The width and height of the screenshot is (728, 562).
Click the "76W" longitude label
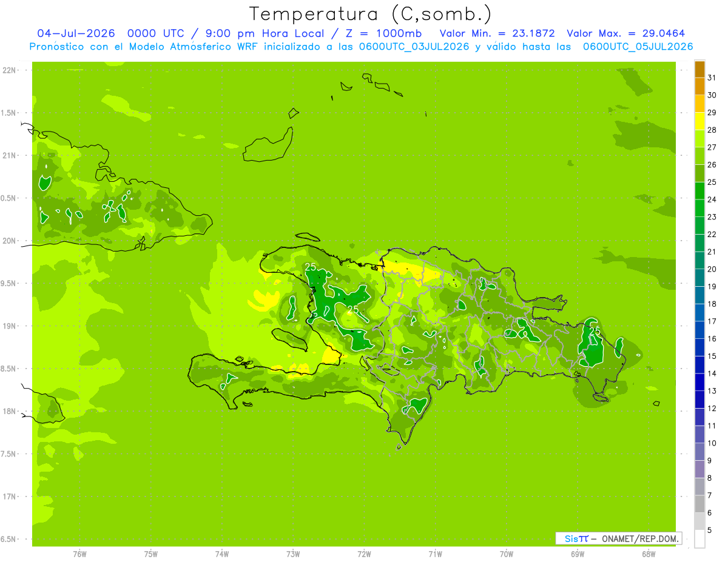tap(79, 554)
